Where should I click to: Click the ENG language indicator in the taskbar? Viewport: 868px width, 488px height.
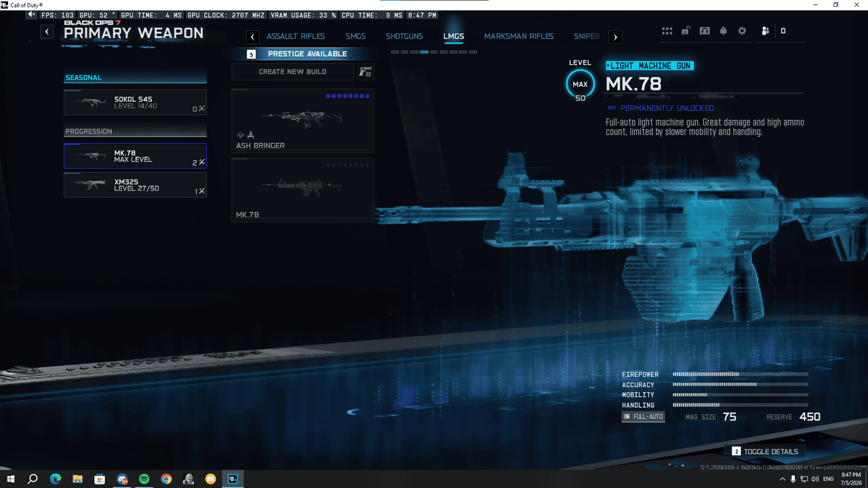pyautogui.click(x=828, y=479)
